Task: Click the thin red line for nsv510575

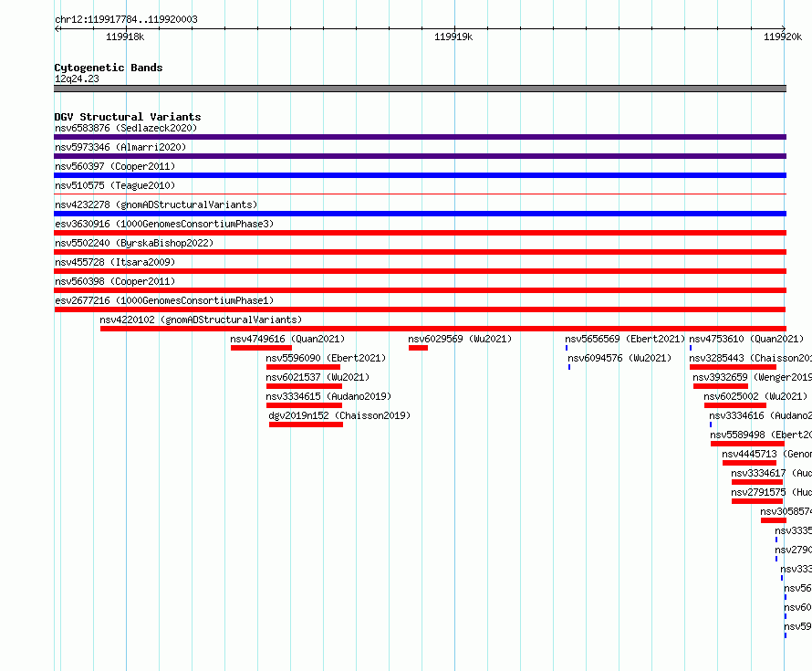Action: [x=420, y=194]
